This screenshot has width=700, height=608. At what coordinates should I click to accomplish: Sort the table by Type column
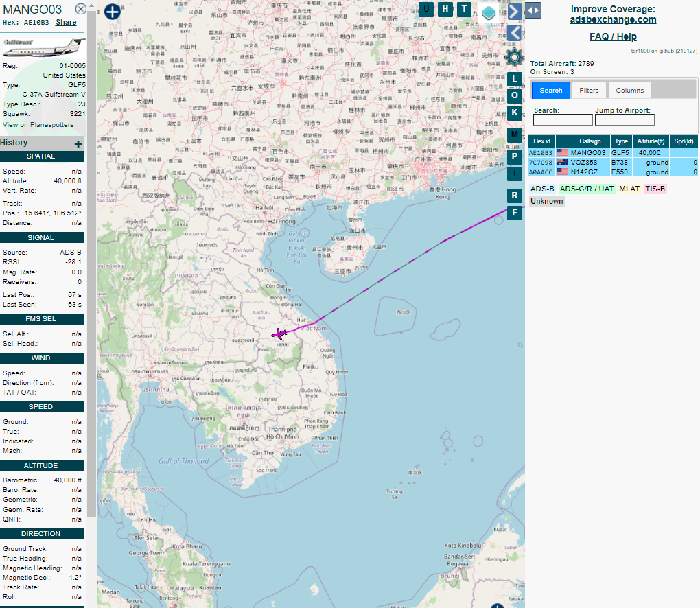click(x=621, y=141)
